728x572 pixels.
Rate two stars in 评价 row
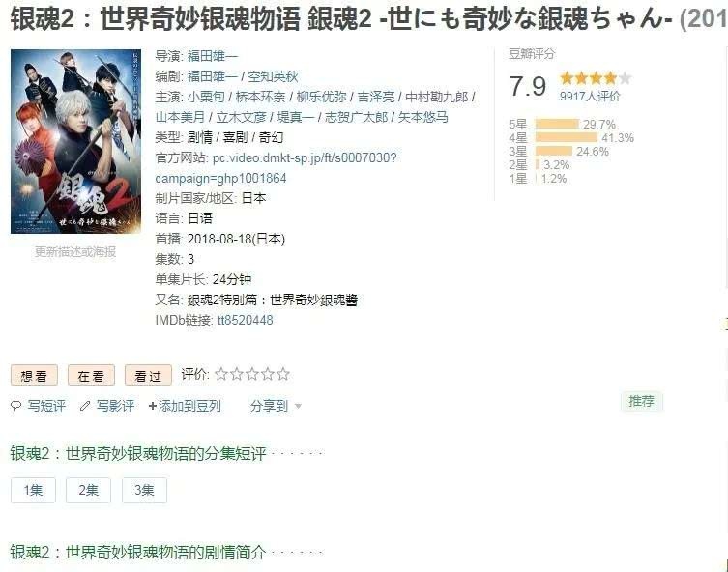tap(237, 374)
